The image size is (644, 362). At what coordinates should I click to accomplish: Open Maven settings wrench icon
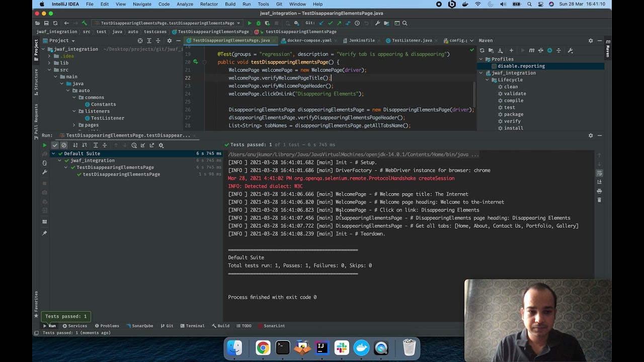pyautogui.click(x=570, y=50)
